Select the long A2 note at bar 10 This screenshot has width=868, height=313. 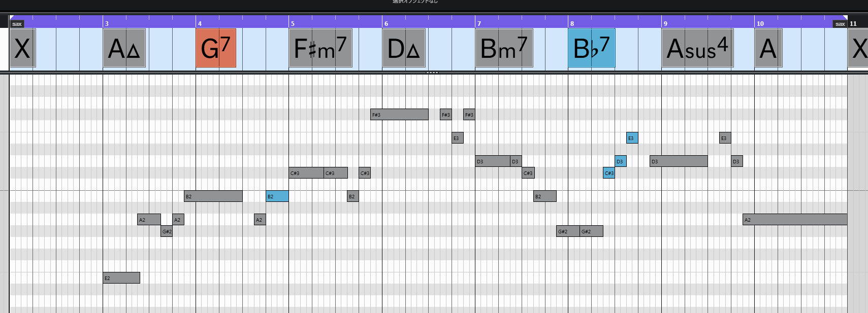coord(794,220)
